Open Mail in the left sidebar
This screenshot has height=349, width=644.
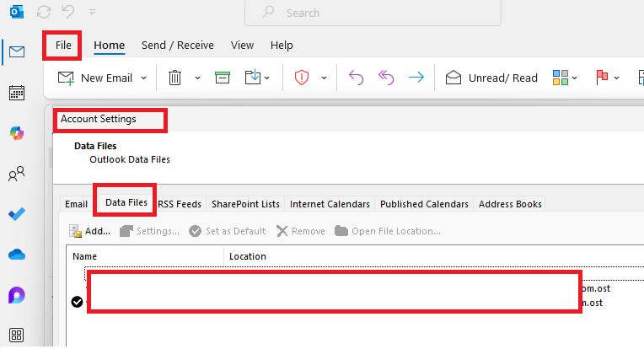point(16,51)
